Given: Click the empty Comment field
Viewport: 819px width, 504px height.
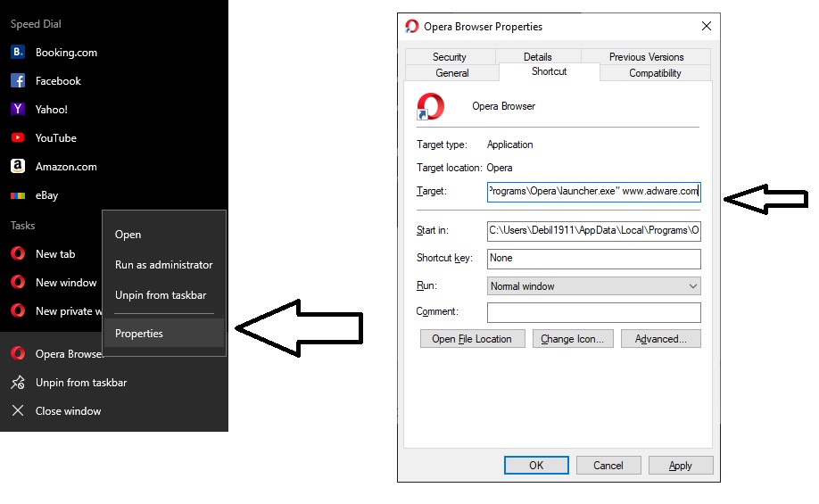Looking at the screenshot, I should (x=594, y=312).
